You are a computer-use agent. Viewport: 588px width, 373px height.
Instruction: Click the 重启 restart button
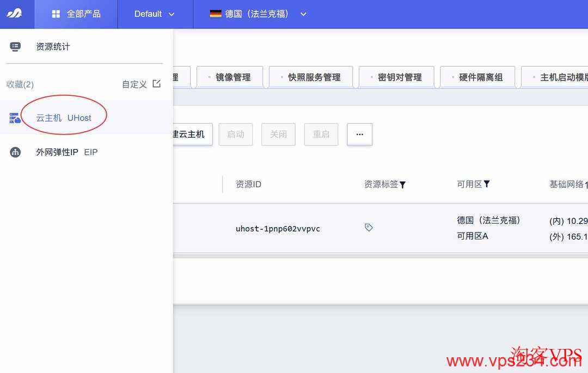321,134
